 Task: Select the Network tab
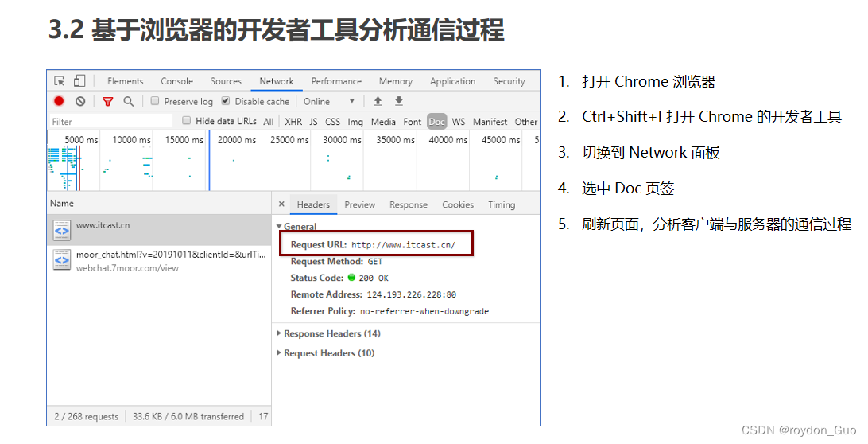pyautogui.click(x=277, y=81)
